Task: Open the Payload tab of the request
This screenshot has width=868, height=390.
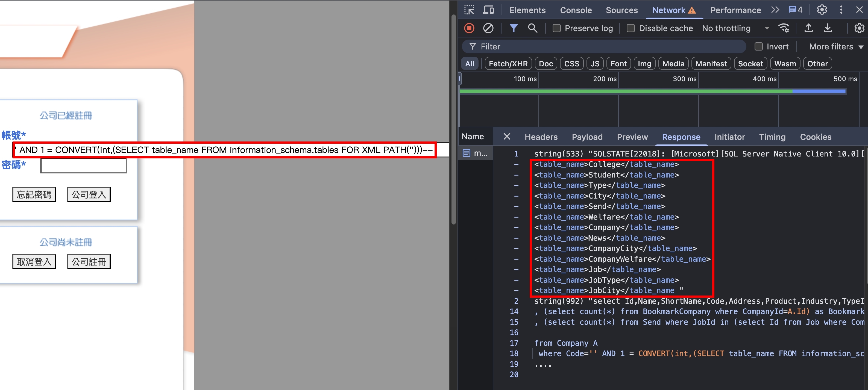Action: 587,137
